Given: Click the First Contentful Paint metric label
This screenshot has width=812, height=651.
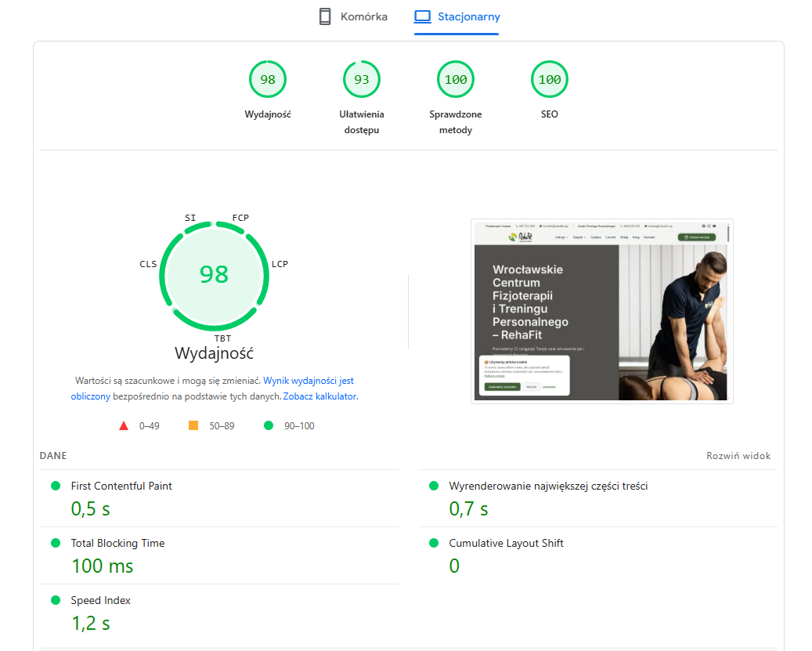Looking at the screenshot, I should tap(121, 486).
